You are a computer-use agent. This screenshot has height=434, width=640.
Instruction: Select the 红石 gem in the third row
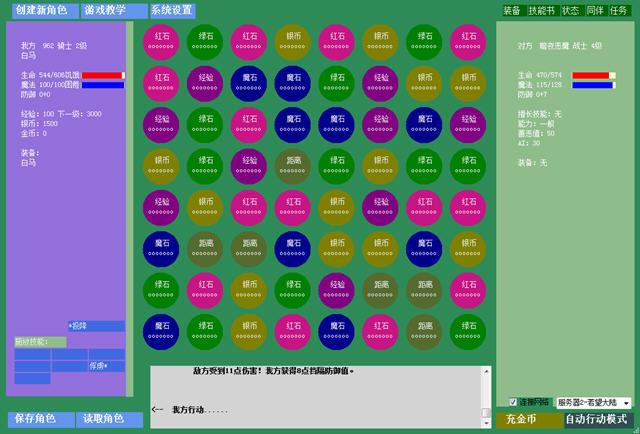[248, 121]
